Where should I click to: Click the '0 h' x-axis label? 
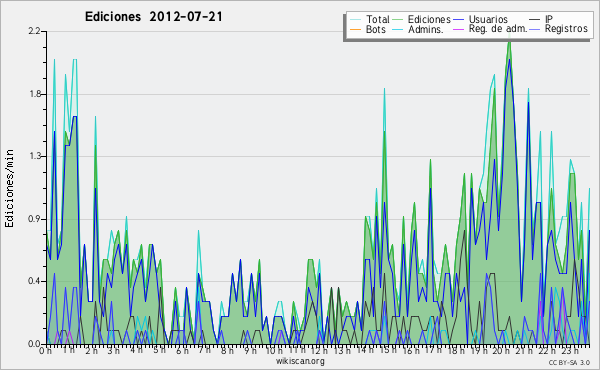tap(46, 350)
